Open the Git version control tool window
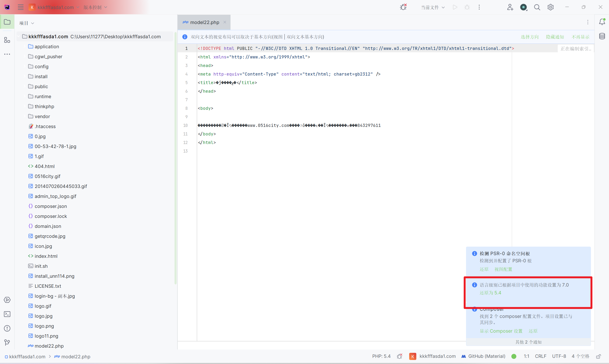This screenshot has width=609, height=364. click(x=7, y=342)
